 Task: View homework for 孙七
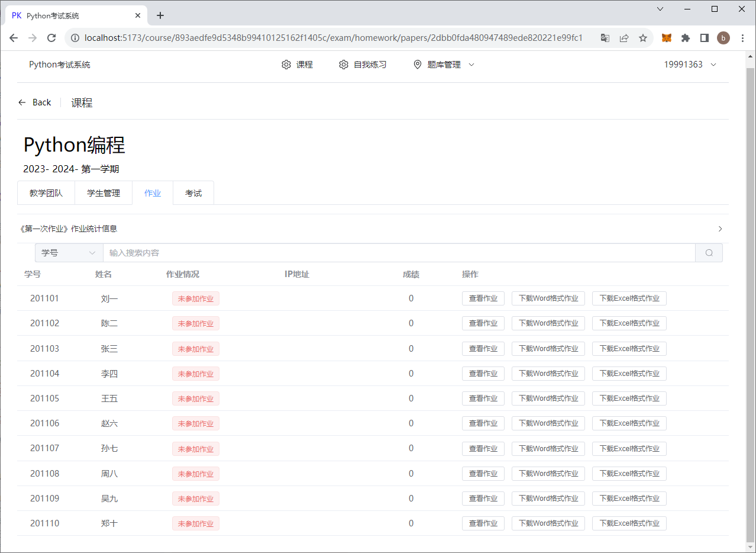483,449
